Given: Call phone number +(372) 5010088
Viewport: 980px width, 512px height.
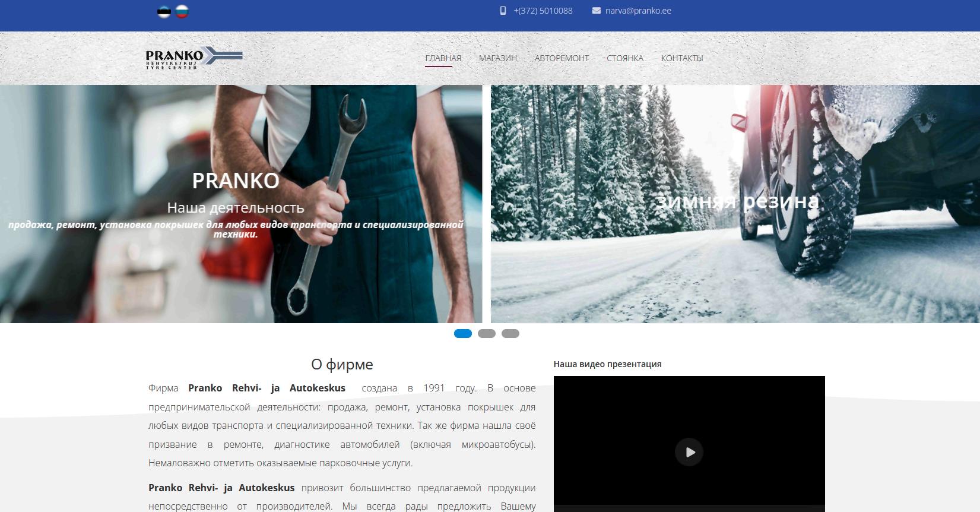Looking at the screenshot, I should tap(543, 11).
